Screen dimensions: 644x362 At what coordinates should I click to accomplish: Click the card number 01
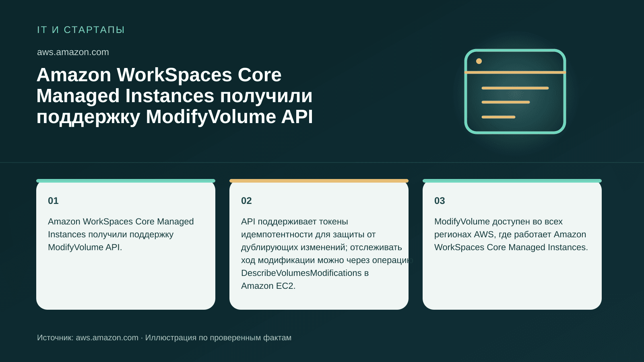point(53,201)
